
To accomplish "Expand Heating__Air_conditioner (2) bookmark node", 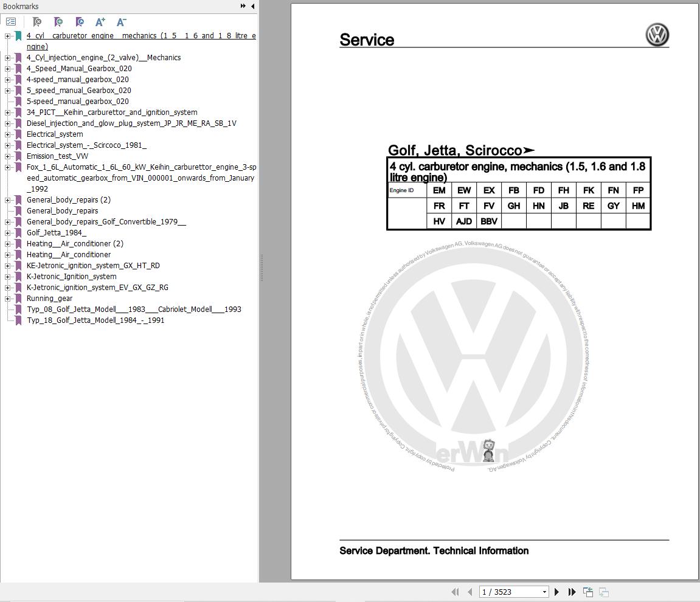I will coord(7,244).
